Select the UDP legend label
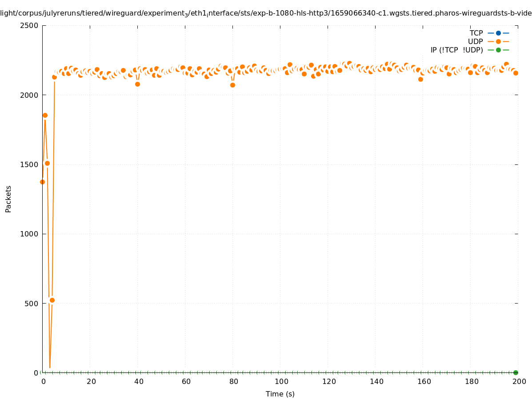 click(x=475, y=41)
